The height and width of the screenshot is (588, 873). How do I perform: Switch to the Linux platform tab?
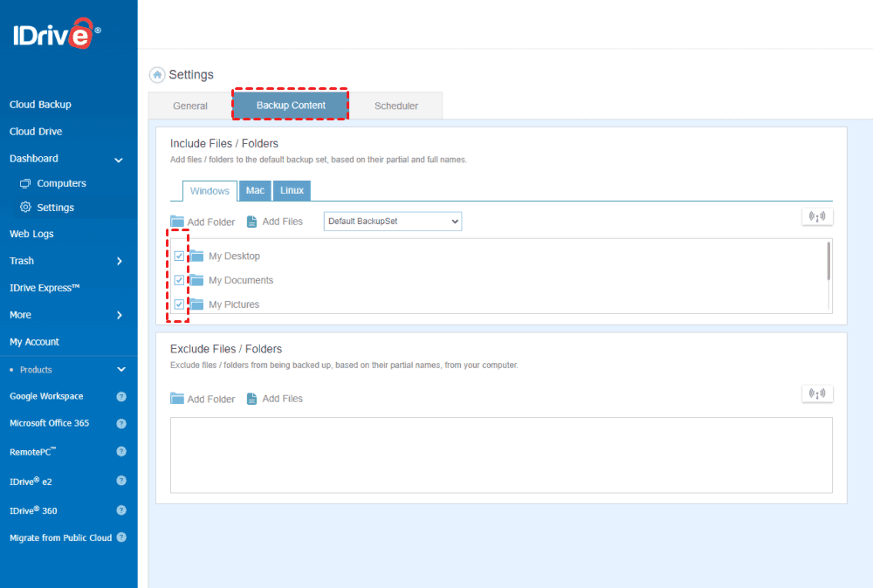[292, 190]
